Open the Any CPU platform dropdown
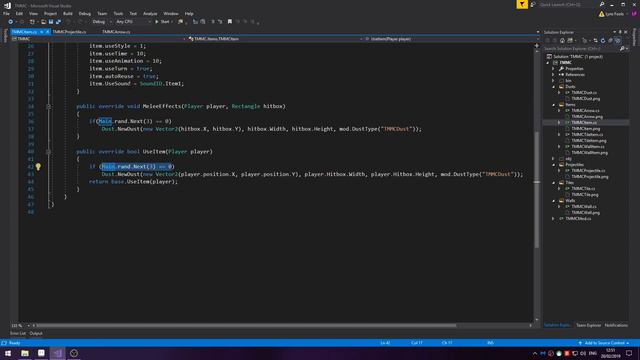 click(133, 22)
